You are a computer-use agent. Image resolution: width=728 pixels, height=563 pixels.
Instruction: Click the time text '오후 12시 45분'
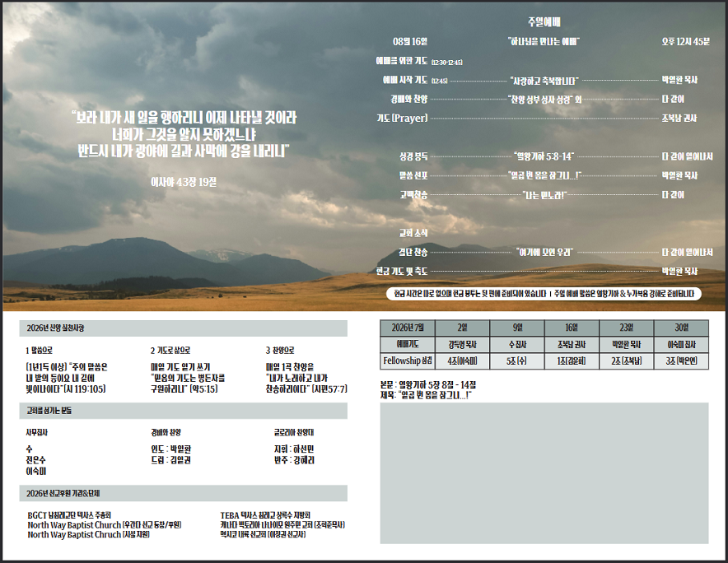click(x=686, y=42)
